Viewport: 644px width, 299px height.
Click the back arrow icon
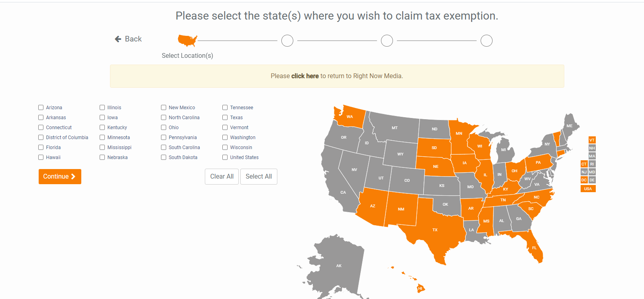pos(117,39)
